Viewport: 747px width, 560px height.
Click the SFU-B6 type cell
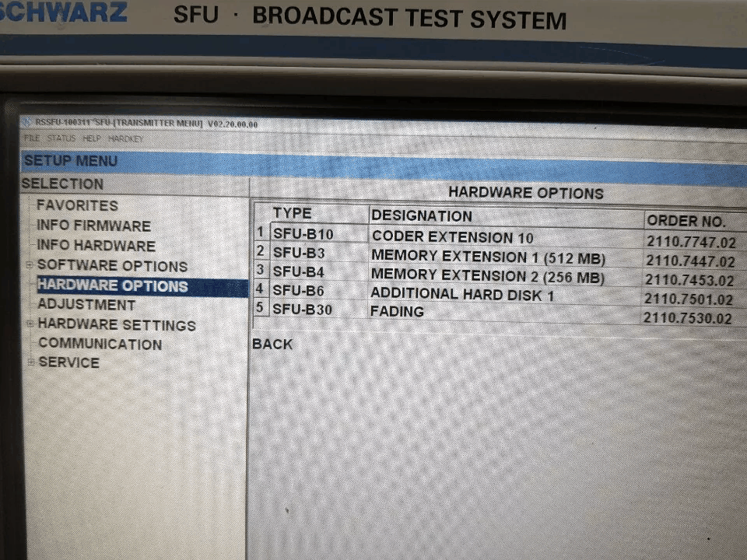click(x=319, y=290)
